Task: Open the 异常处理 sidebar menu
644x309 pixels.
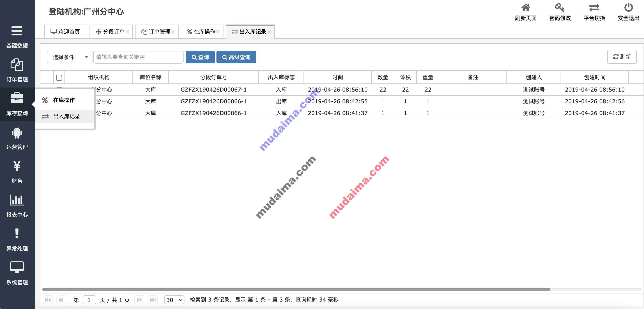Action: pyautogui.click(x=17, y=240)
